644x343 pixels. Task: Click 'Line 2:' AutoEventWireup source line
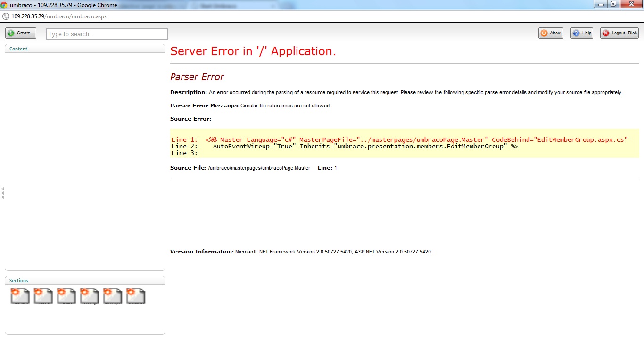pos(345,146)
